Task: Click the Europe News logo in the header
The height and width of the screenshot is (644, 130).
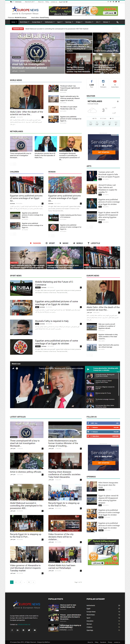Action: 25,11
